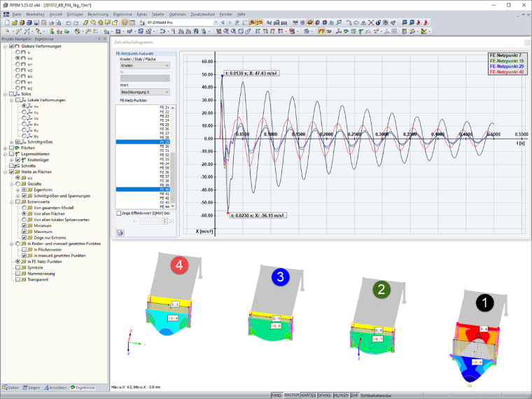Click the red X delete results icon
This screenshot has width=532, height=399.
click(x=371, y=22)
